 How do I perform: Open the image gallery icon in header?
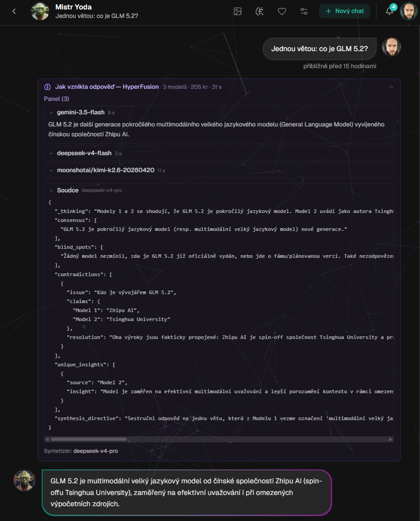click(x=238, y=11)
